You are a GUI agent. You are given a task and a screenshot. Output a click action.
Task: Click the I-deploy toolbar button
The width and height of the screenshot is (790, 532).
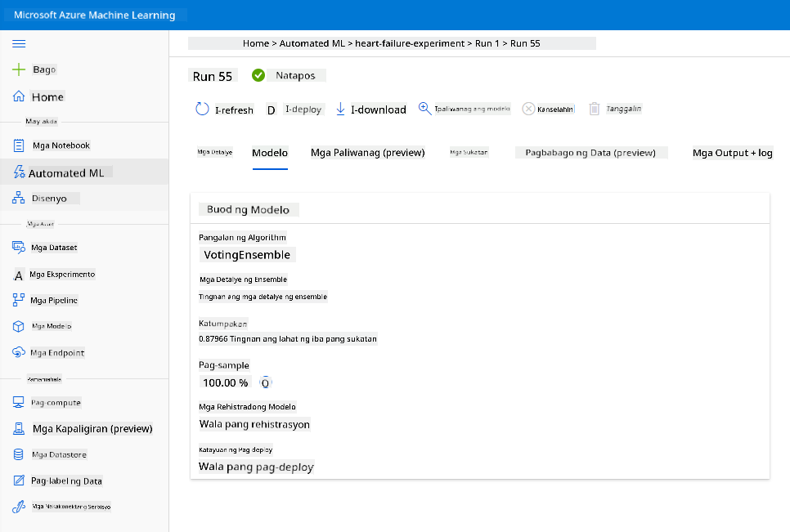pos(294,110)
